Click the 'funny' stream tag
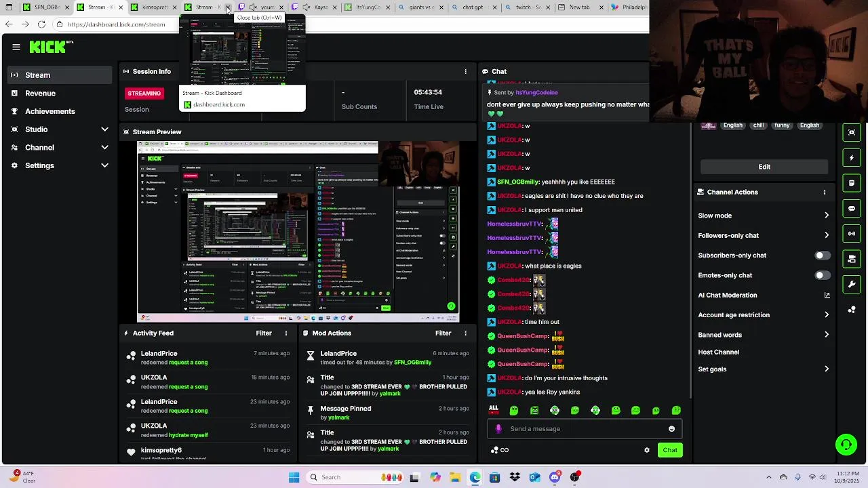The height and width of the screenshot is (488, 868). [x=782, y=125]
